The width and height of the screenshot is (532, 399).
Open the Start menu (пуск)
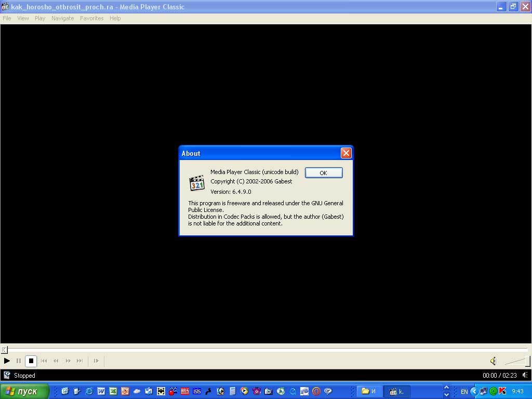(24, 391)
